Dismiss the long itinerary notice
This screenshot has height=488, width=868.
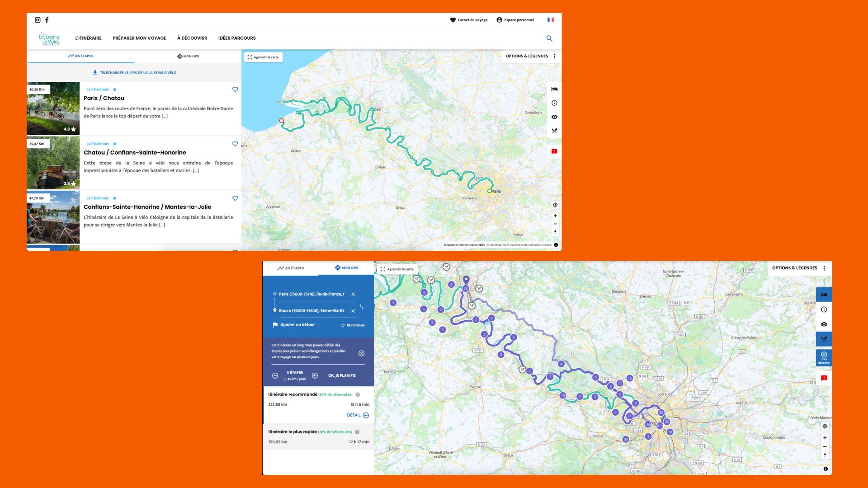(361, 353)
